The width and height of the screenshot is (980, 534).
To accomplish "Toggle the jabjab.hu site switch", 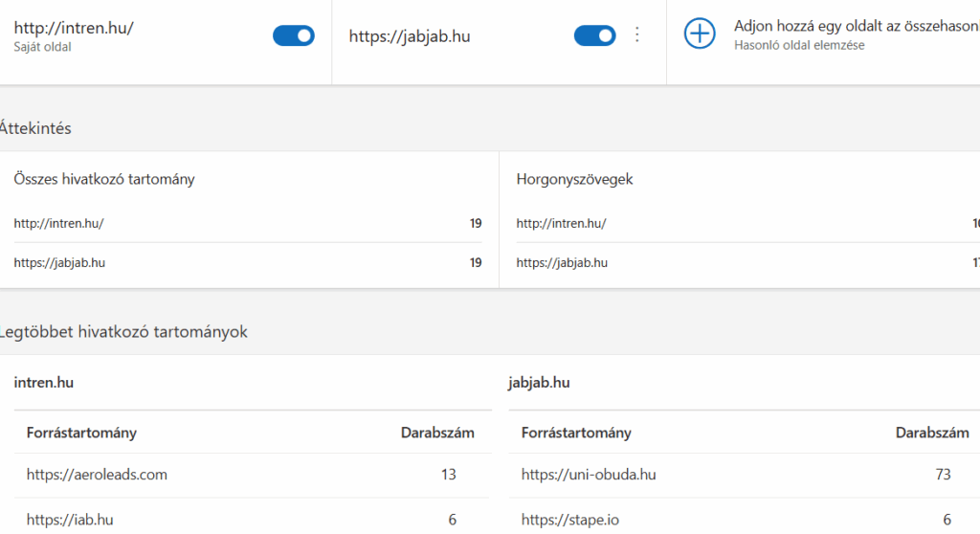I will (x=594, y=35).
